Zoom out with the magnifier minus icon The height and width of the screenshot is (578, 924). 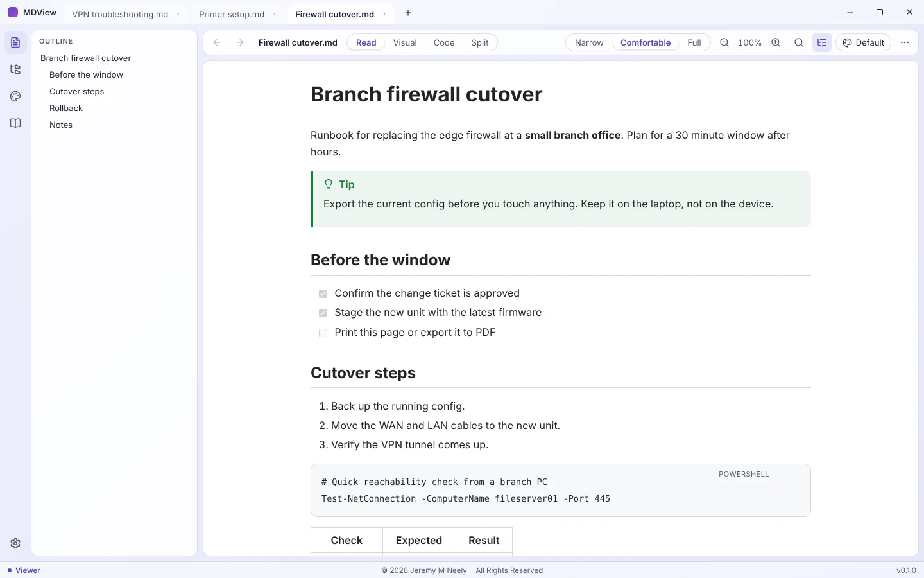coord(724,42)
